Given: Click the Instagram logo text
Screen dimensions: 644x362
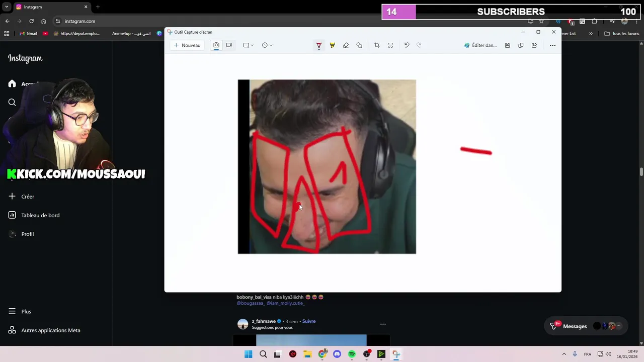Looking at the screenshot, I should 25,58.
